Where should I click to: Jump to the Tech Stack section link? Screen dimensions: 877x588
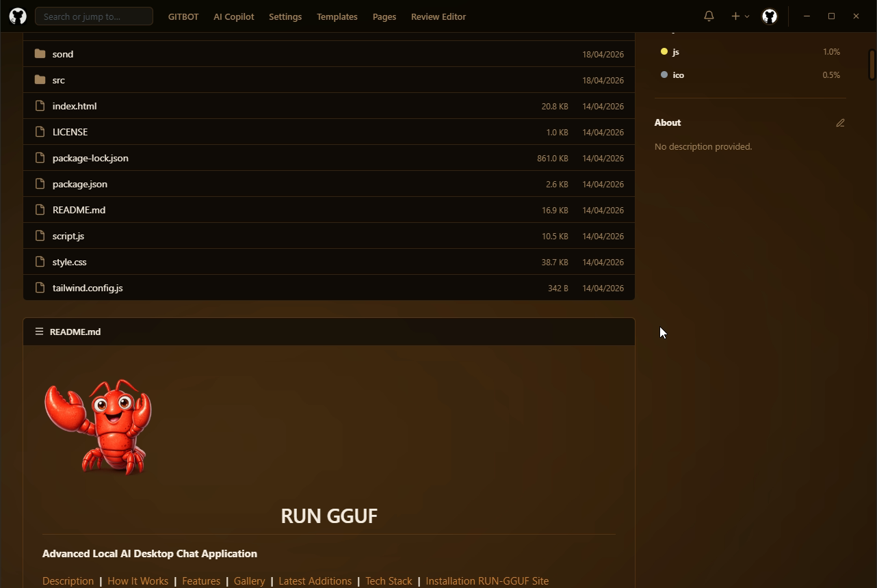click(x=389, y=580)
